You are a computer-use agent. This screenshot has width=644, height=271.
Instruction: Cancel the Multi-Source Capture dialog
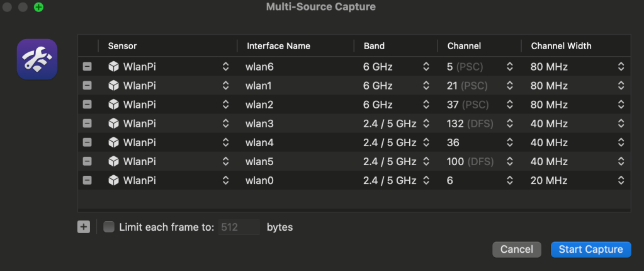(517, 250)
